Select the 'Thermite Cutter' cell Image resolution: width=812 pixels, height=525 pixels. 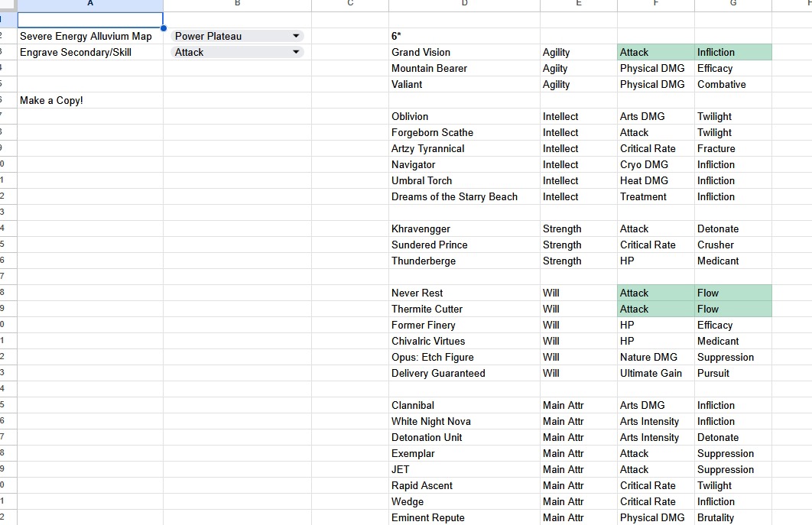point(465,309)
